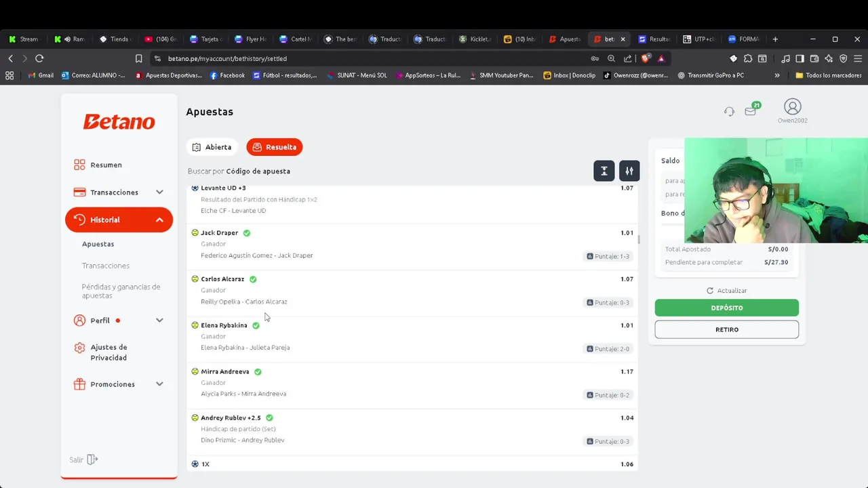Open Pérdidas y ganancias de apuestas
Screen dimensions: 868x488
click(121, 291)
